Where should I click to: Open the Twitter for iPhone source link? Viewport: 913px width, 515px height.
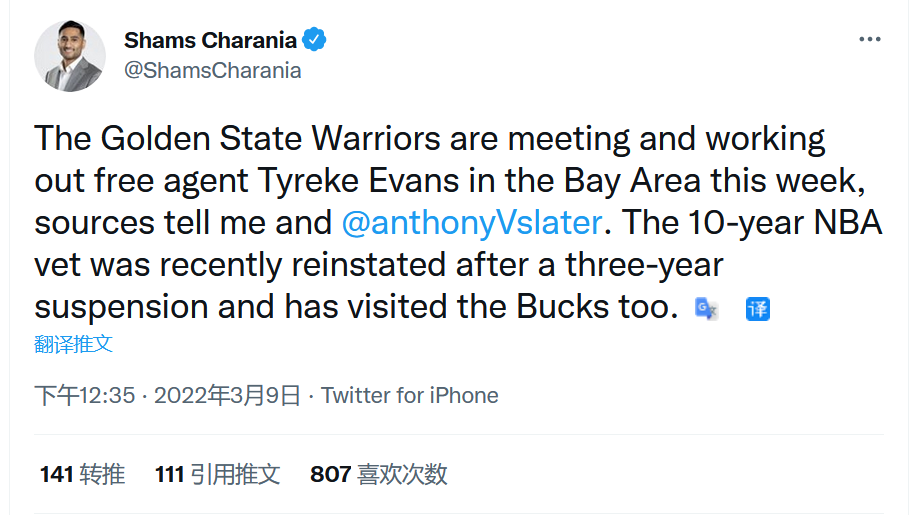(410, 396)
